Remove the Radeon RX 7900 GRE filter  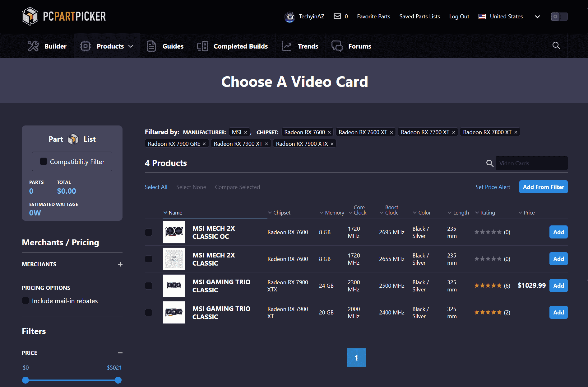[204, 144]
